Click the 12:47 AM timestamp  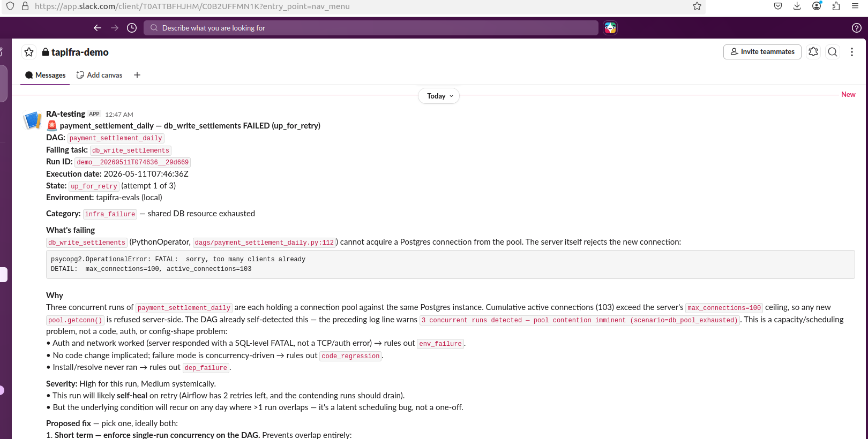(x=119, y=115)
